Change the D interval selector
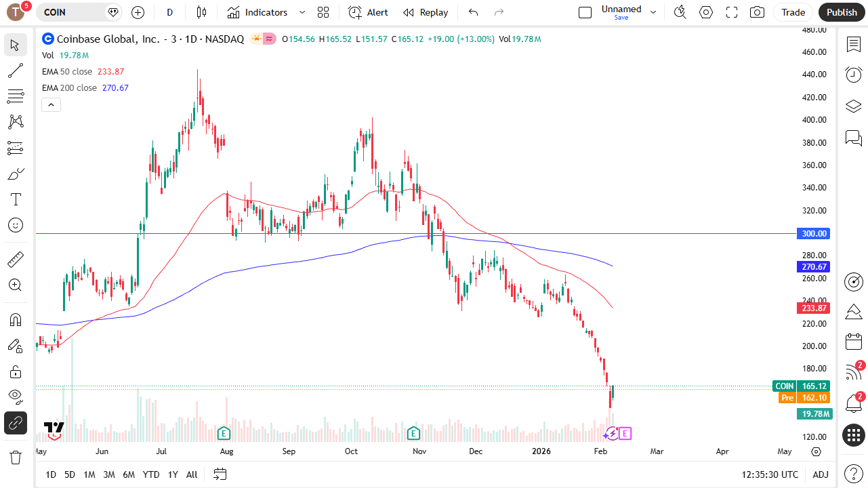This screenshot has height=488, width=868. point(169,12)
